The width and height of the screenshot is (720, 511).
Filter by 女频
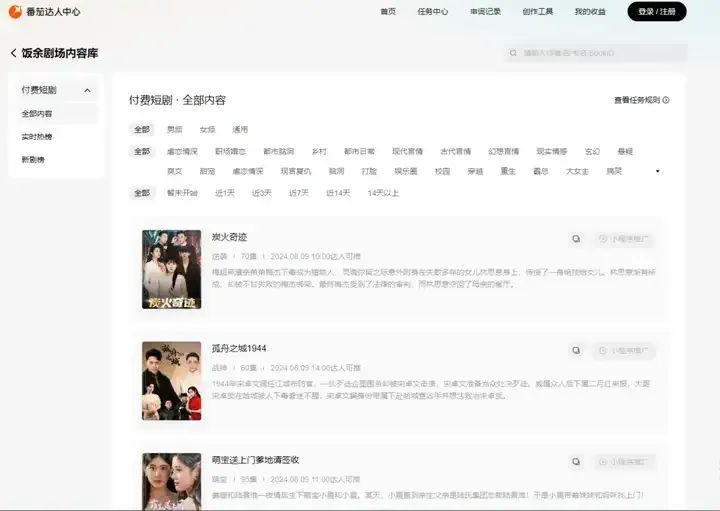pyautogui.click(x=208, y=129)
